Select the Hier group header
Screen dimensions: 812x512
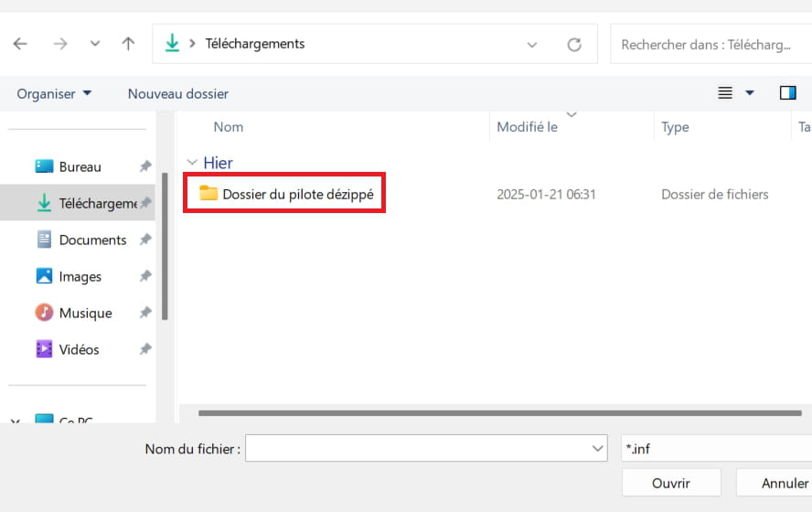(x=218, y=163)
